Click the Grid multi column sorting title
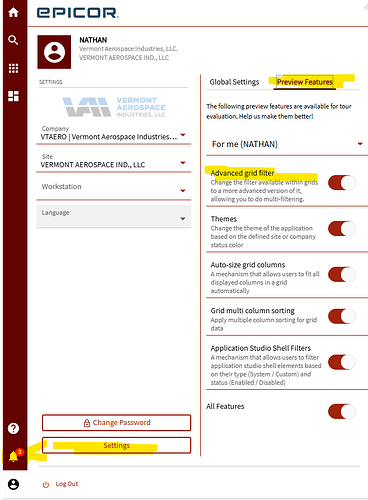This screenshot has width=368, height=500. (x=252, y=311)
